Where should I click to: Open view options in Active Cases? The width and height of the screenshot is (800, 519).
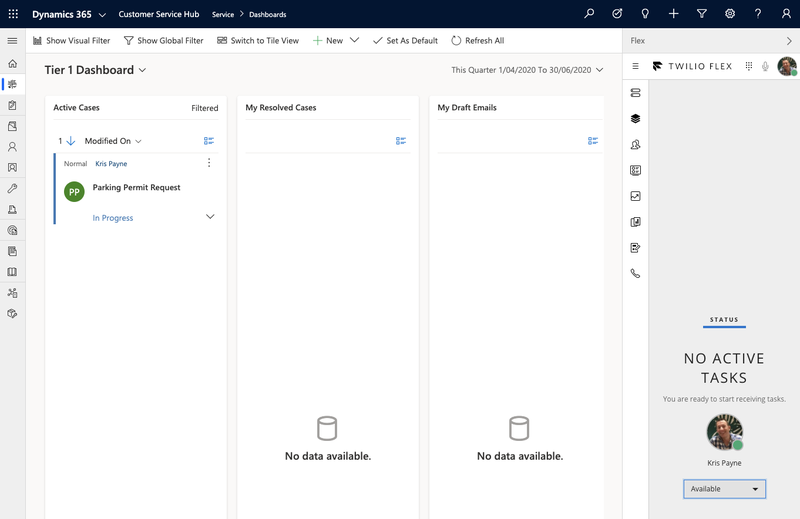coord(208,141)
